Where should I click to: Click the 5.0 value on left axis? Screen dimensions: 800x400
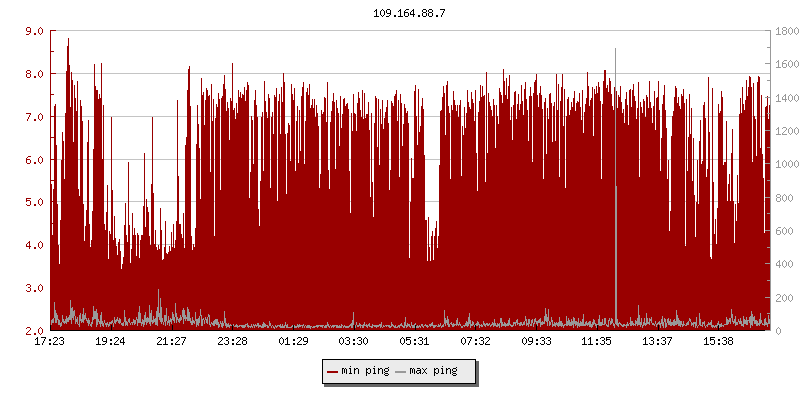[34, 202]
